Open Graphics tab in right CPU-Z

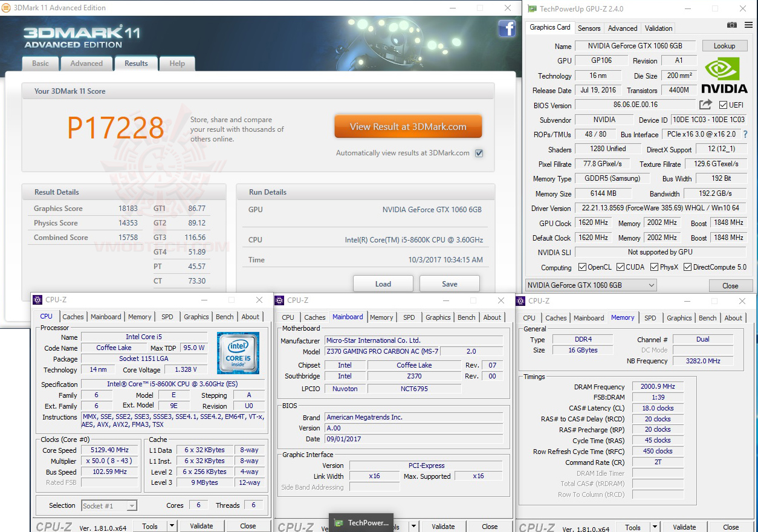679,318
